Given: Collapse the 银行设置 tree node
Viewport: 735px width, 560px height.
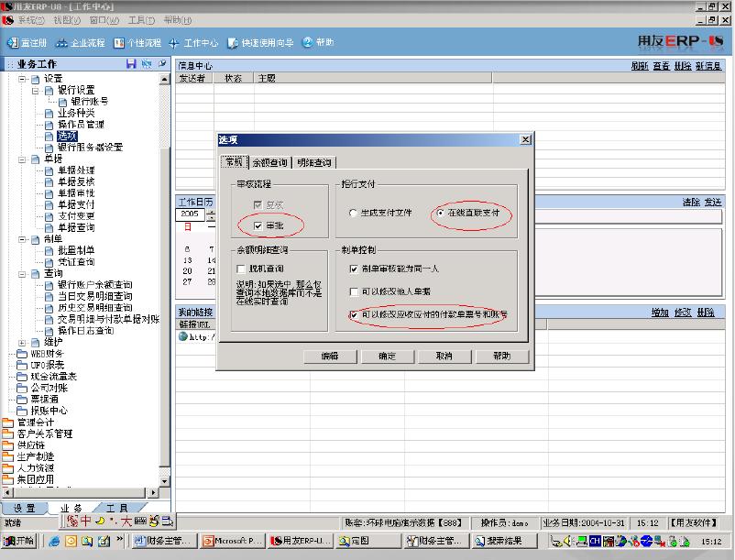Looking at the screenshot, I should coord(35,91).
